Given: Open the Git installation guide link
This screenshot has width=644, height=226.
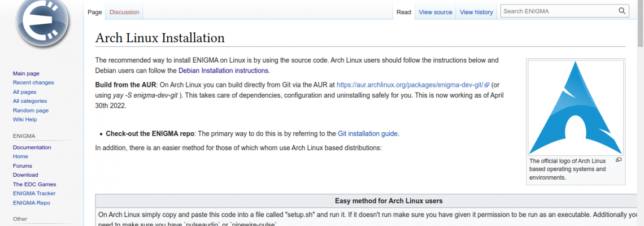Looking at the screenshot, I should 368,133.
